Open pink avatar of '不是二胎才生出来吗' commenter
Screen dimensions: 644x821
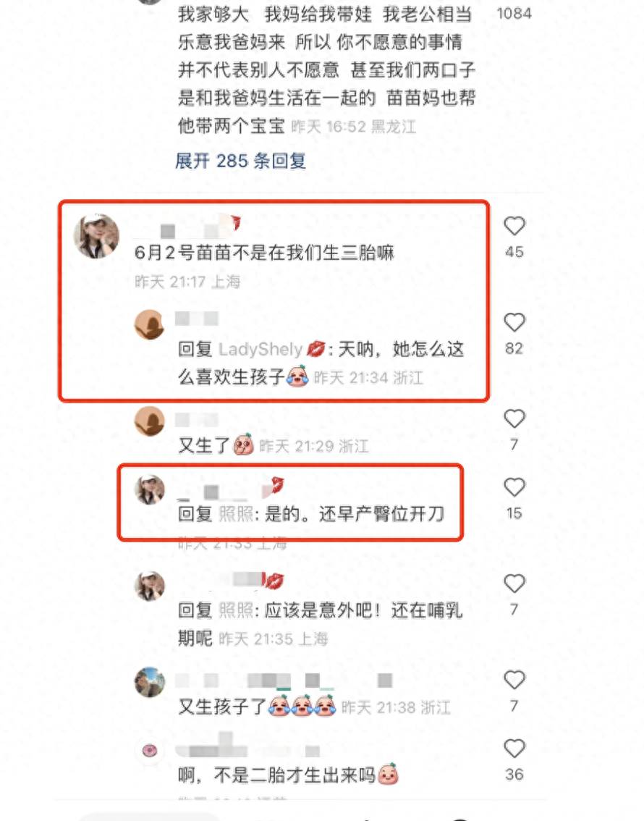click(x=150, y=751)
